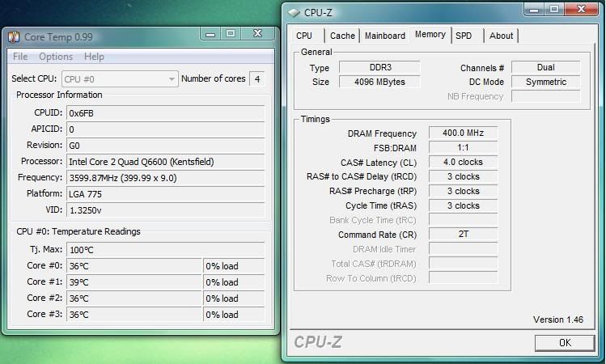The image size is (606, 364).
Task: Click the CAS# Latency value 4.0 clocks
Action: [463, 162]
